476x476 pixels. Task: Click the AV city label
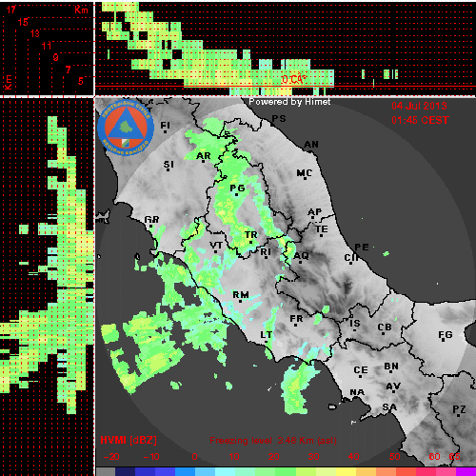tap(393, 387)
